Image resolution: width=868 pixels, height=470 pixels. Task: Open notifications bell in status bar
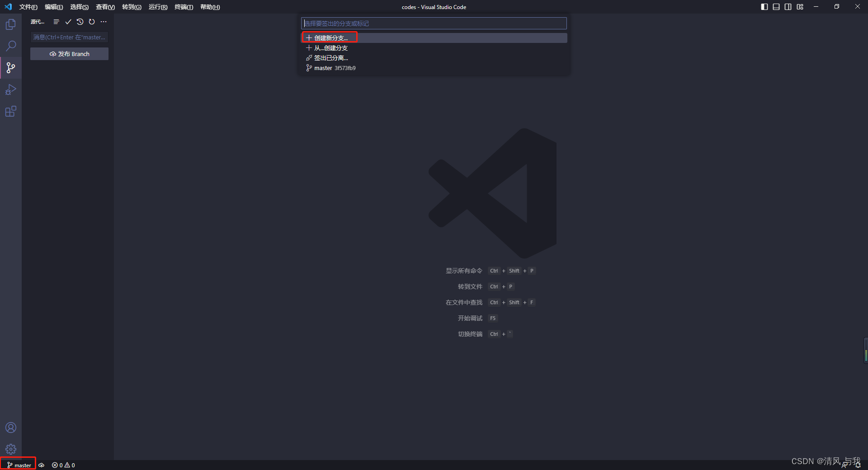[858, 465]
